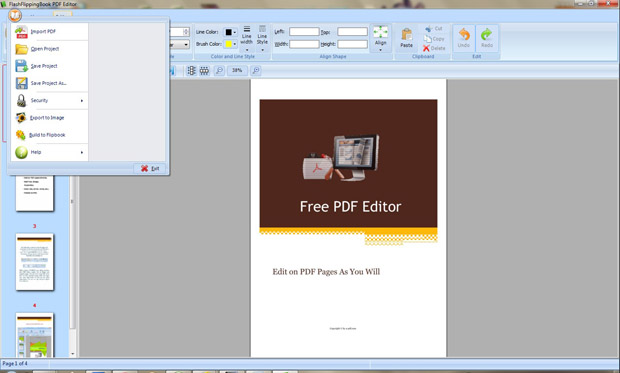
Task: Click 'Page 1 of 4' status text
Action: click(x=15, y=364)
